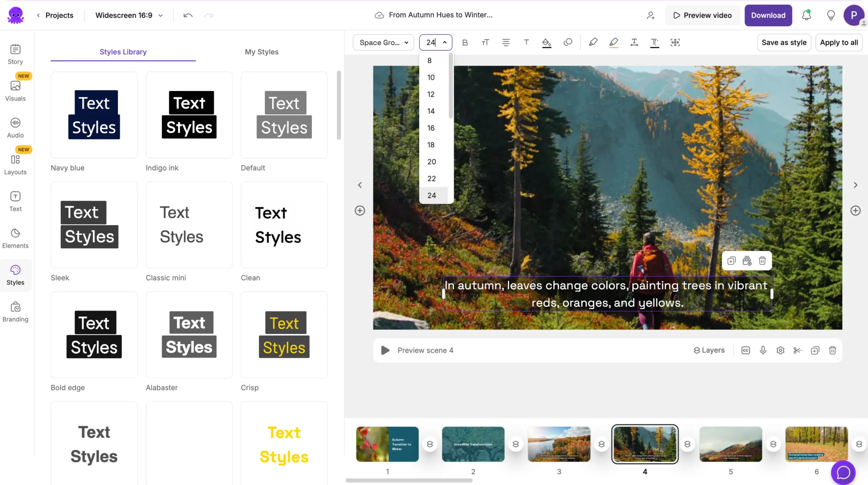Toggle bold text formatting
This screenshot has height=485, width=868.
tap(465, 42)
